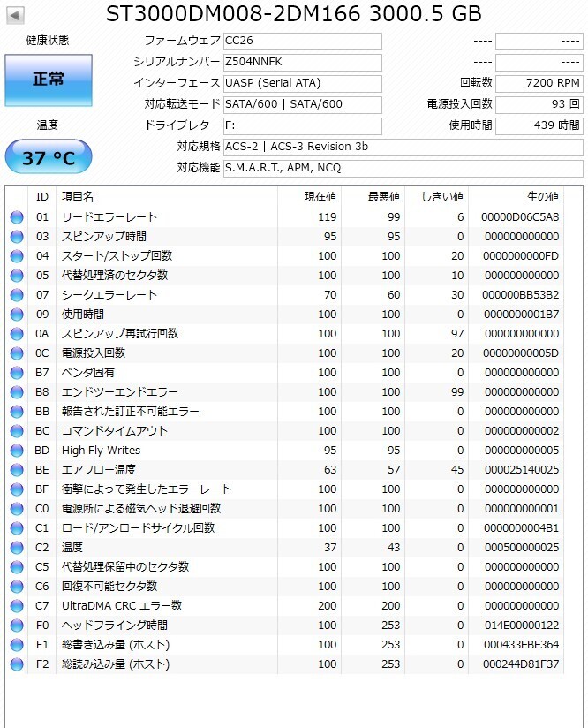This screenshot has width=588, height=728.
Task: Click status icon for 報告された訂正不可能エラー row
Action: point(17,412)
